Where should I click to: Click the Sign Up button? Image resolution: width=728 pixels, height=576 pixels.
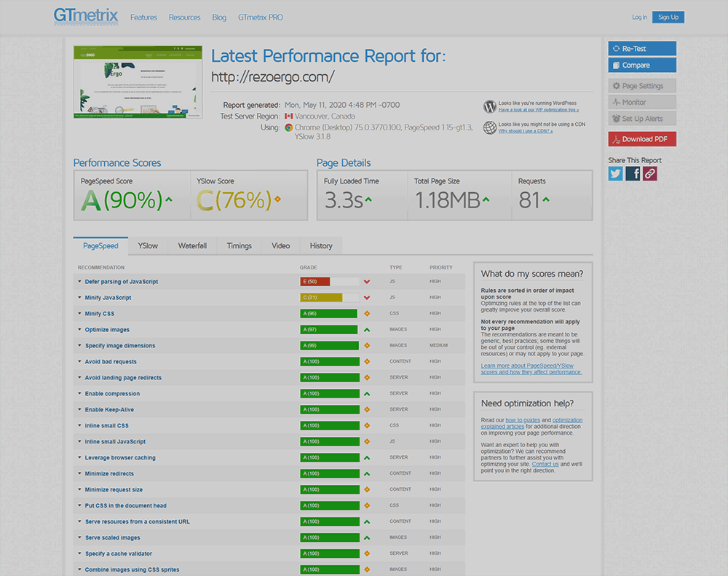(x=668, y=17)
